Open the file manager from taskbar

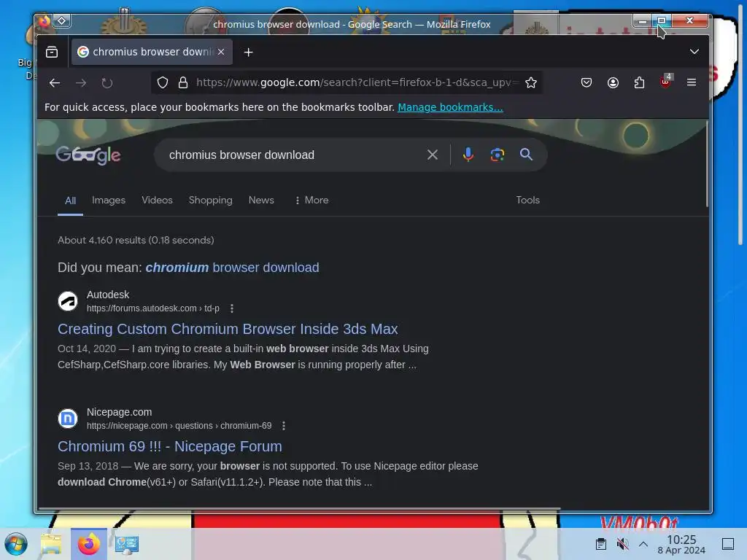click(x=52, y=544)
